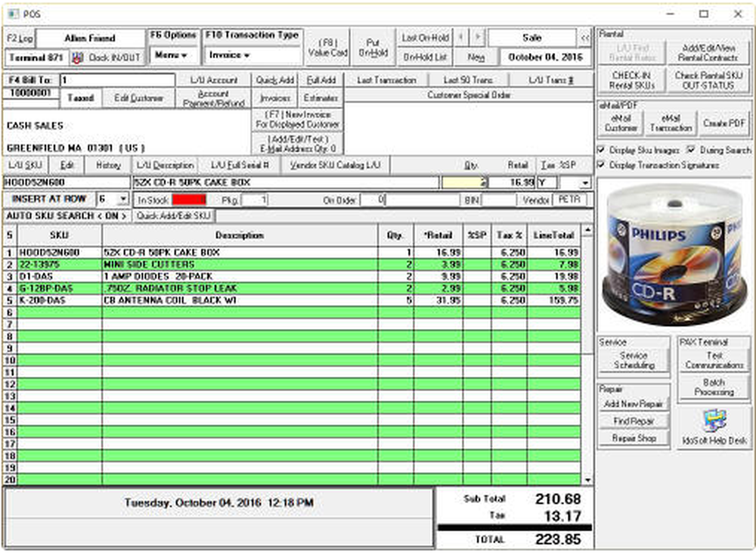Click eMail Customer in the eMail/PDF panel
756x553 pixels.
click(621, 121)
